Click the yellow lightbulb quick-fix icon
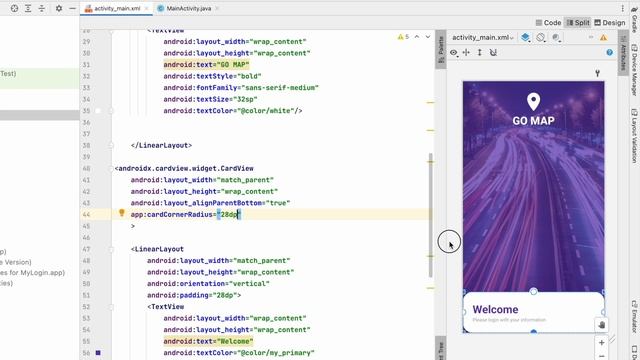 122,213
